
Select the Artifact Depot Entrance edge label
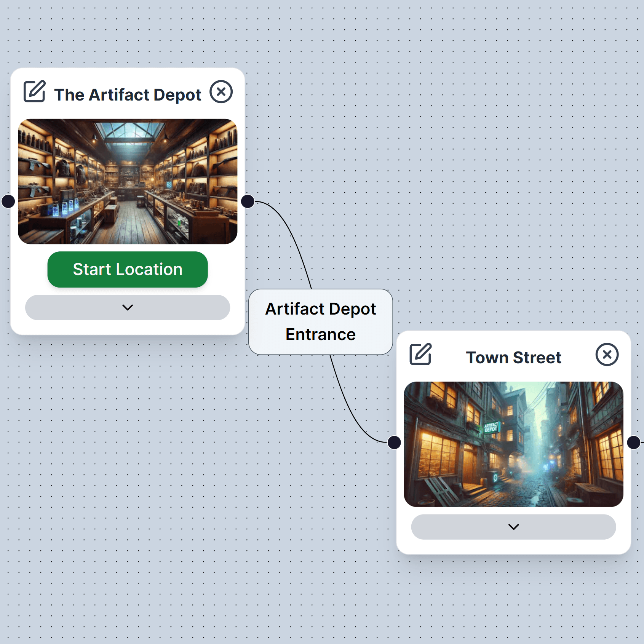pyautogui.click(x=321, y=322)
